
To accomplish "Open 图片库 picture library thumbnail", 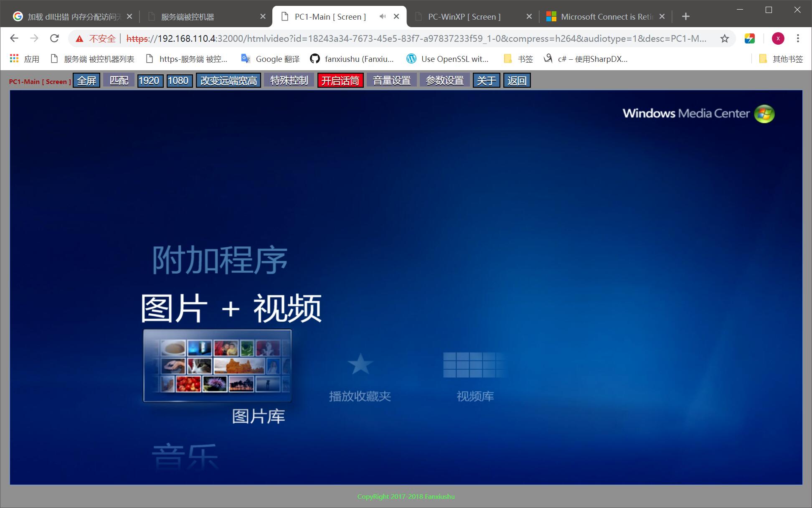I will point(217,365).
